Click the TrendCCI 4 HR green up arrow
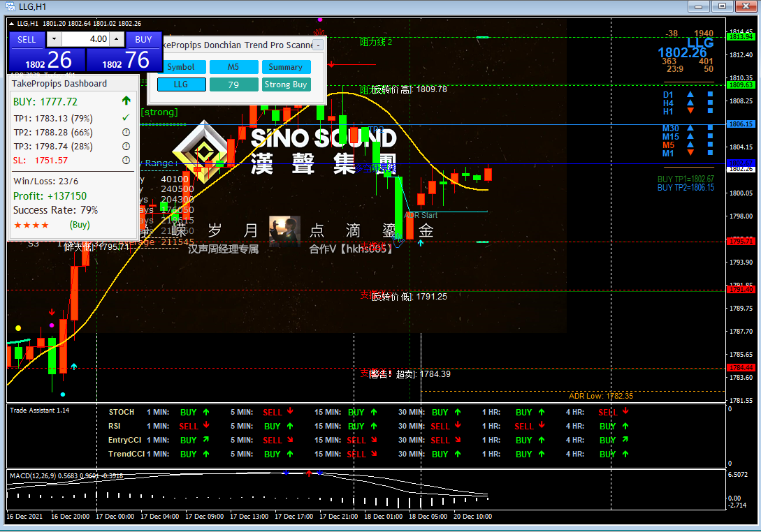Image resolution: width=761 pixels, height=532 pixels. (625, 454)
